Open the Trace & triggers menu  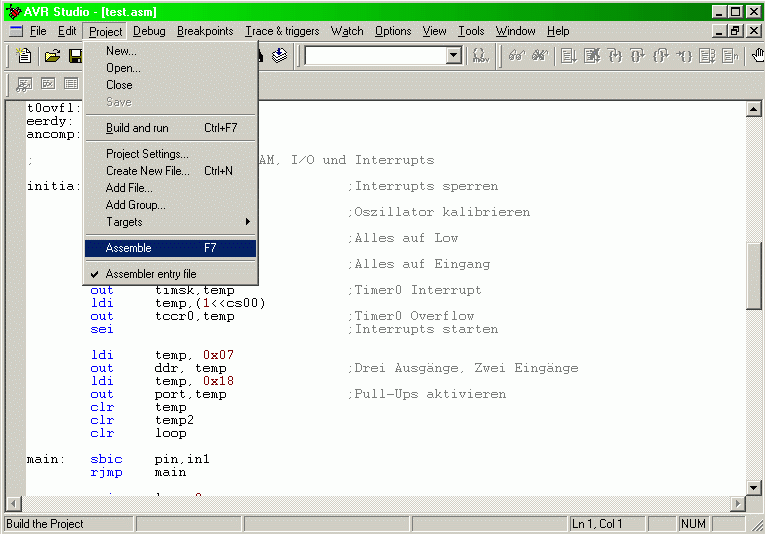[x=282, y=31]
